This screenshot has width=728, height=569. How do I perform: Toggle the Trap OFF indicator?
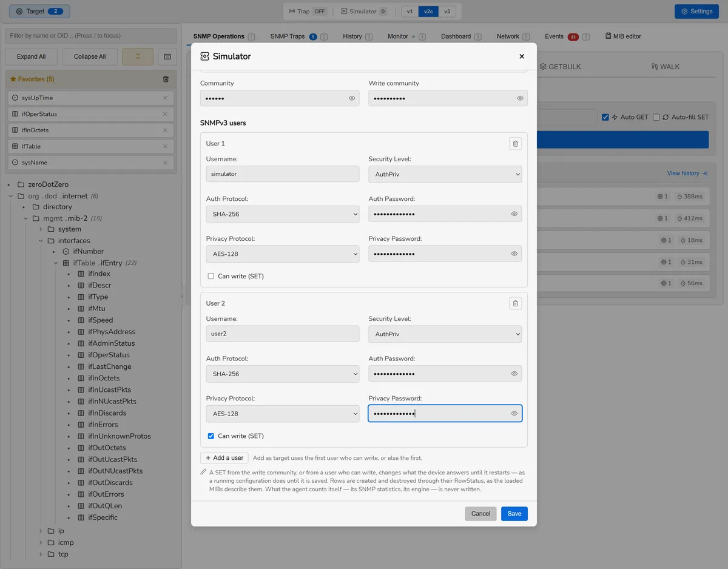308,12
